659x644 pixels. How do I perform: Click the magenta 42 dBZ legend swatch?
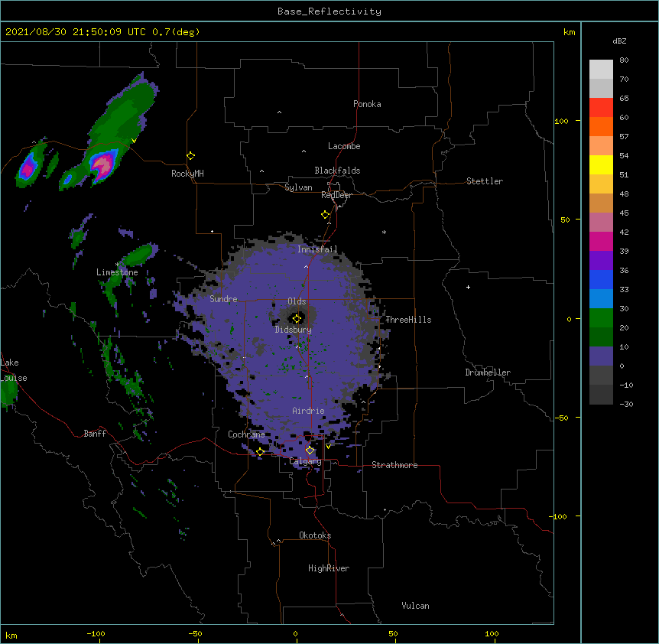tap(601, 241)
